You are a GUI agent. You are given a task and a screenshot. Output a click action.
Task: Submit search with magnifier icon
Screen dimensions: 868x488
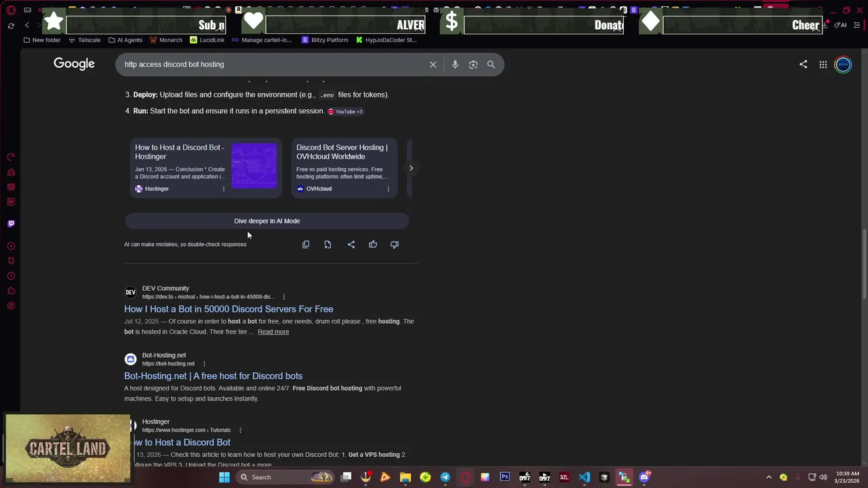click(491, 64)
